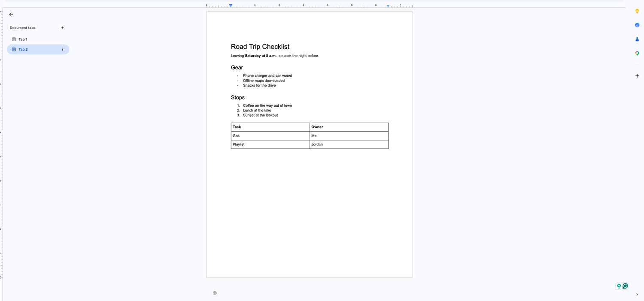The height and width of the screenshot is (301, 644).
Task: Add a new document tab
Action: [x=63, y=28]
